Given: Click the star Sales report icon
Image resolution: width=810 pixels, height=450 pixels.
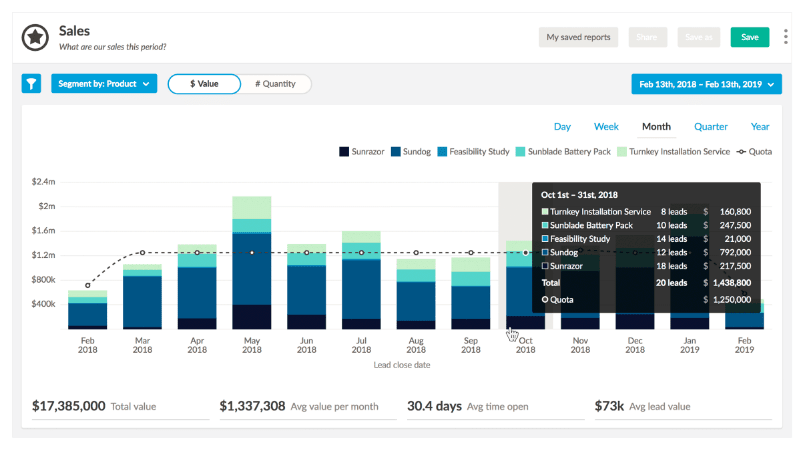Looking at the screenshot, I should 35,37.
